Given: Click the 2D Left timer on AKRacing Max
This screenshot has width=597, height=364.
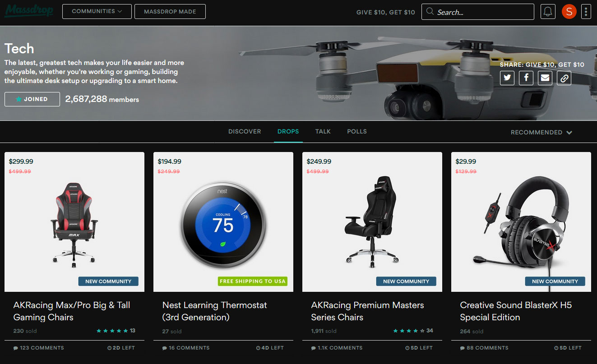Looking at the screenshot, I should click(121, 348).
